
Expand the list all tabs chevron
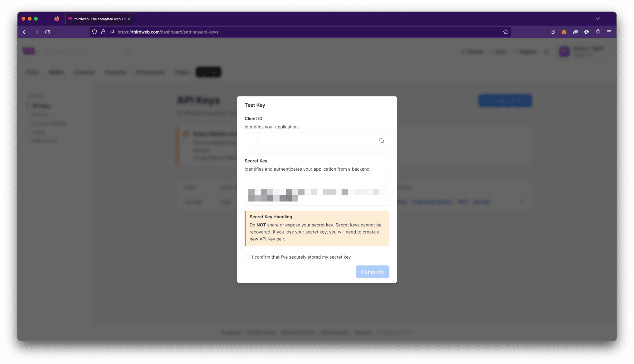coord(597,19)
